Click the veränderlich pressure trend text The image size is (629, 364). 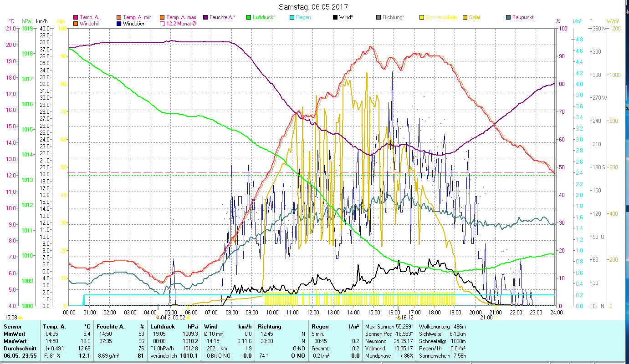[163, 356]
